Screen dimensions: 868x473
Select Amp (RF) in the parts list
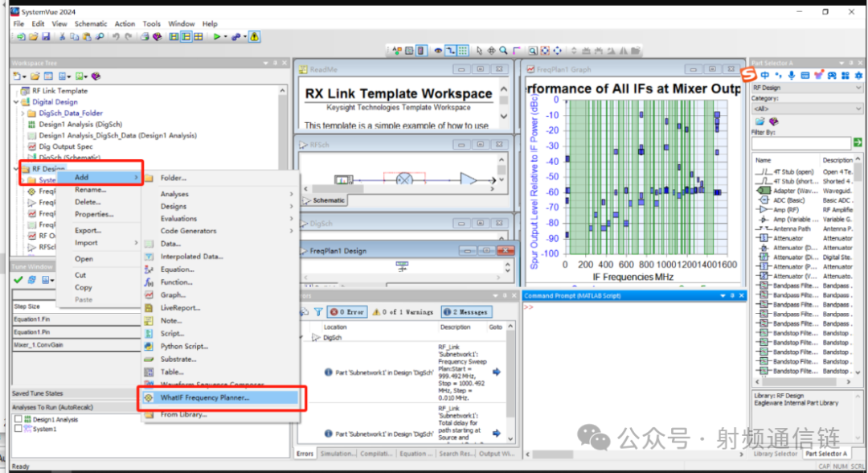[x=786, y=210]
